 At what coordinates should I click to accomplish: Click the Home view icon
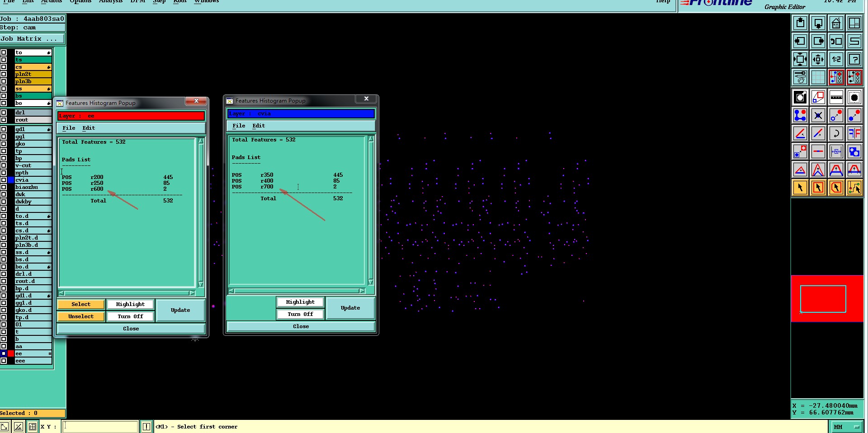coord(836,23)
